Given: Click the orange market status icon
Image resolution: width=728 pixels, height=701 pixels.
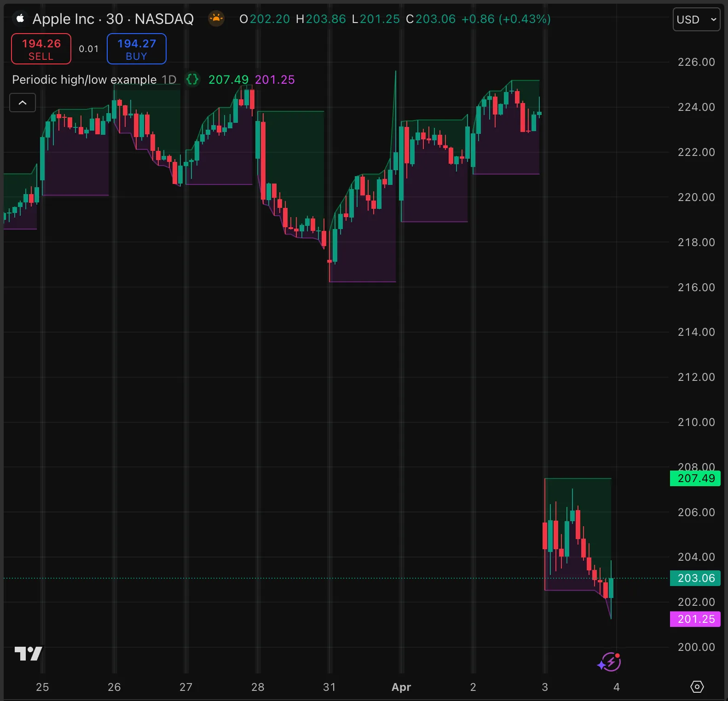Looking at the screenshot, I should point(216,19).
